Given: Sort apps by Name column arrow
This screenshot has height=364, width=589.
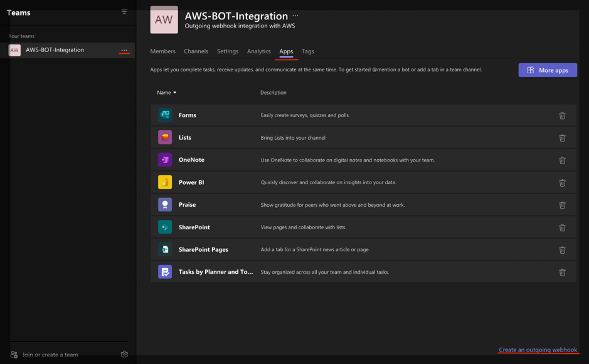Looking at the screenshot, I should click(x=175, y=93).
